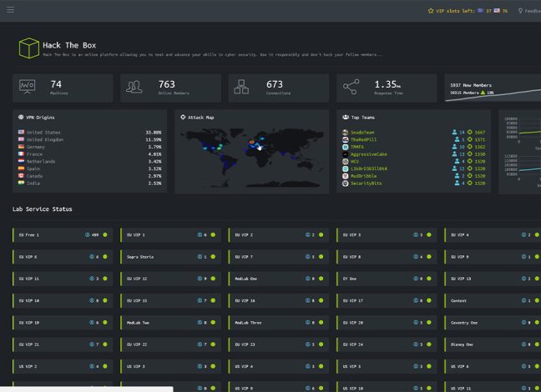This screenshot has height=392, width=541.
Task: Click the '763' Online Members count
Action: pyautogui.click(x=167, y=84)
